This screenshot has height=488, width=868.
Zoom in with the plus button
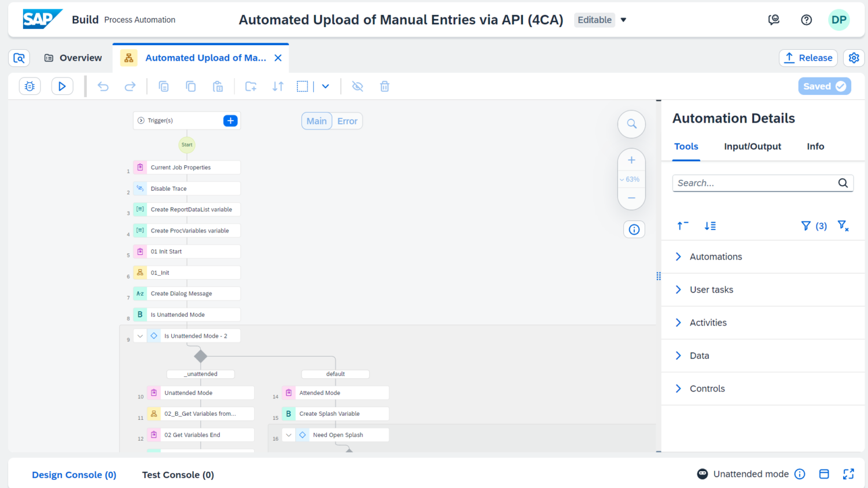point(631,160)
